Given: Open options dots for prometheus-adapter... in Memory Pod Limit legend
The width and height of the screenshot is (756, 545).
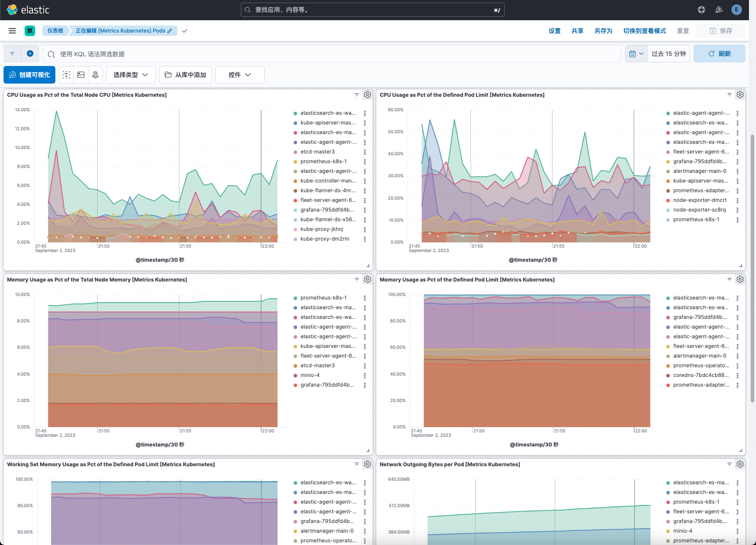Looking at the screenshot, I should coord(738,385).
